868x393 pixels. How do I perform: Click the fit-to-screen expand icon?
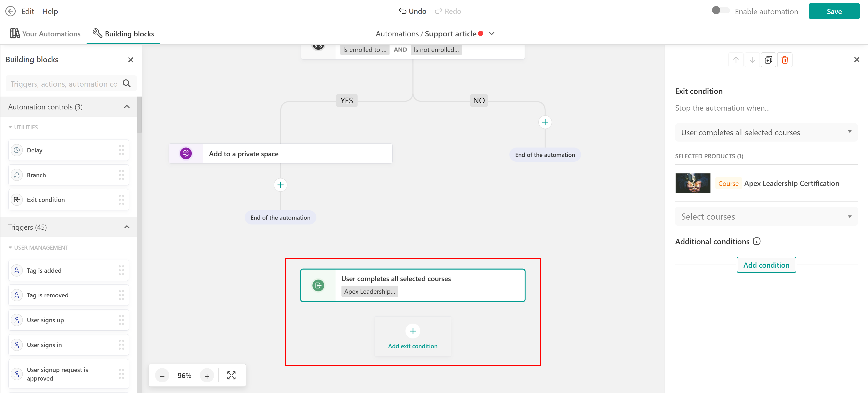231,375
